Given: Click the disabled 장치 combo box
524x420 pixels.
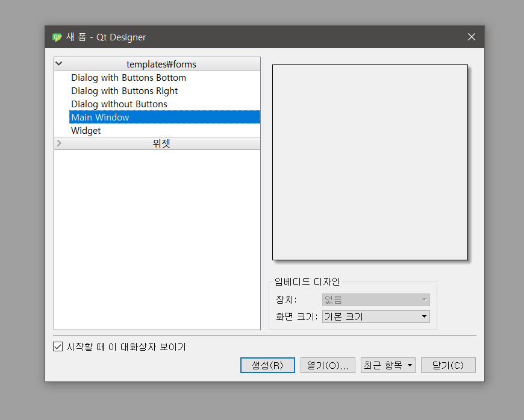Looking at the screenshot, I should click(376, 299).
